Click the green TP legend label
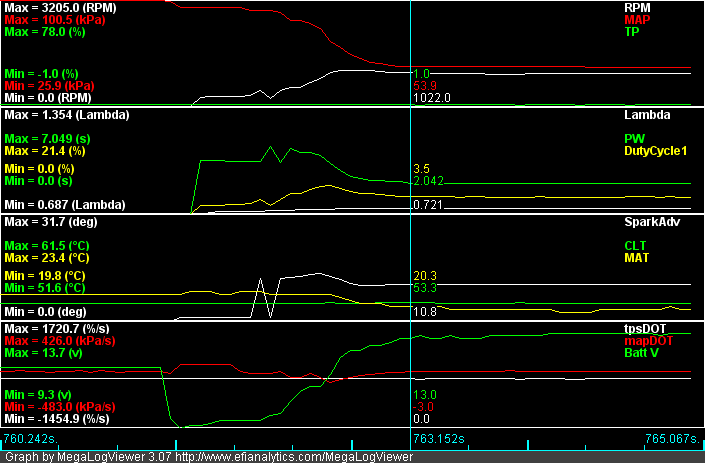705x463 pixels. (632, 31)
